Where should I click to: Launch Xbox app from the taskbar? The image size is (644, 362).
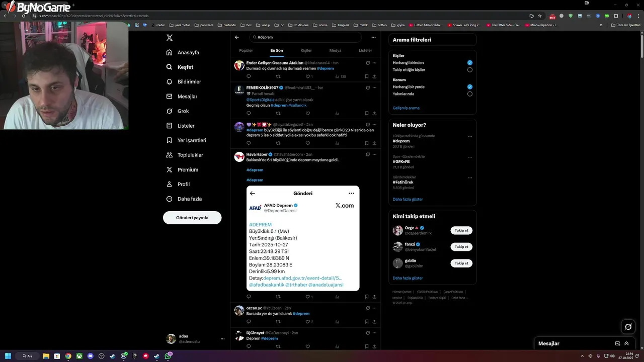point(79,356)
